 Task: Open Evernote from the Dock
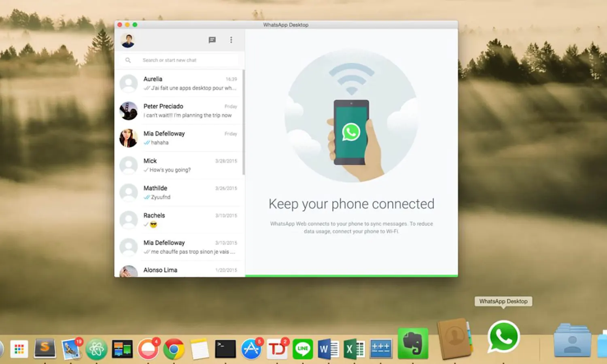click(413, 344)
